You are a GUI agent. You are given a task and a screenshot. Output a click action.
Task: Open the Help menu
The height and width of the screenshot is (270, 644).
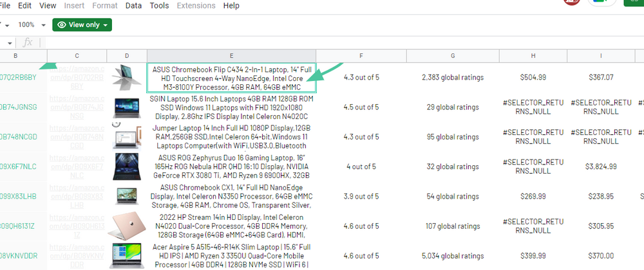tap(231, 6)
